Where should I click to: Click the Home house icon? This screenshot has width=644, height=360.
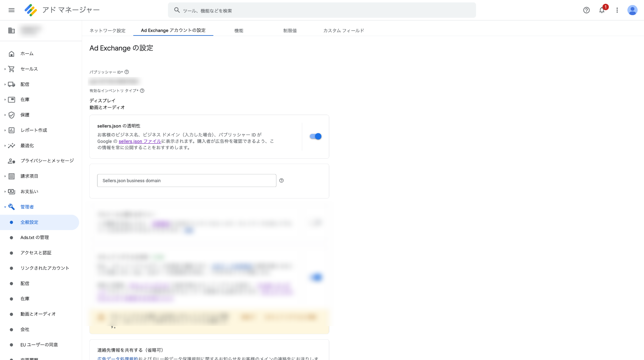(x=11, y=54)
